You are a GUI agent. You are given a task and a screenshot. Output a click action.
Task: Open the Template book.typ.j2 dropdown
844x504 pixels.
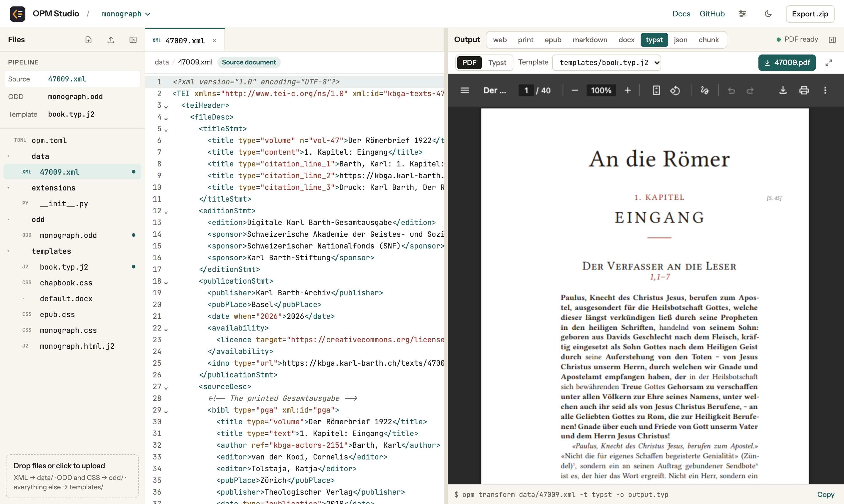(x=607, y=62)
